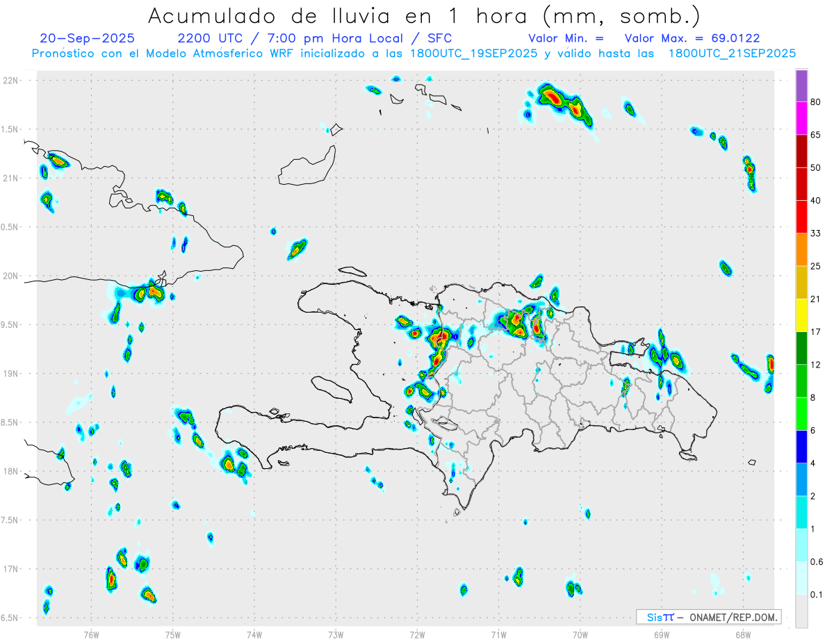This screenshot has height=644, width=834.
Task: Click the '21N' latitude label
Action: click(x=10, y=179)
